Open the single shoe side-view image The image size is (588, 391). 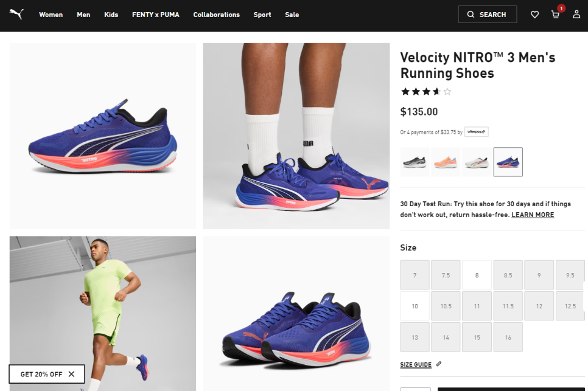(103, 136)
